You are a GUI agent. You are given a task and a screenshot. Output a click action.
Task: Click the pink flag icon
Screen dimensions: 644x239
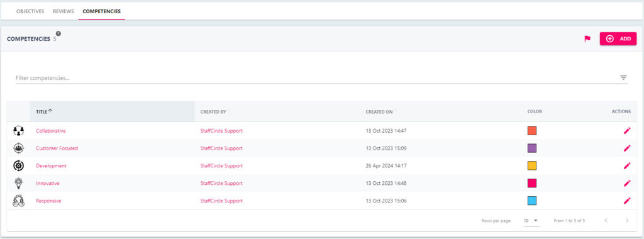point(587,39)
